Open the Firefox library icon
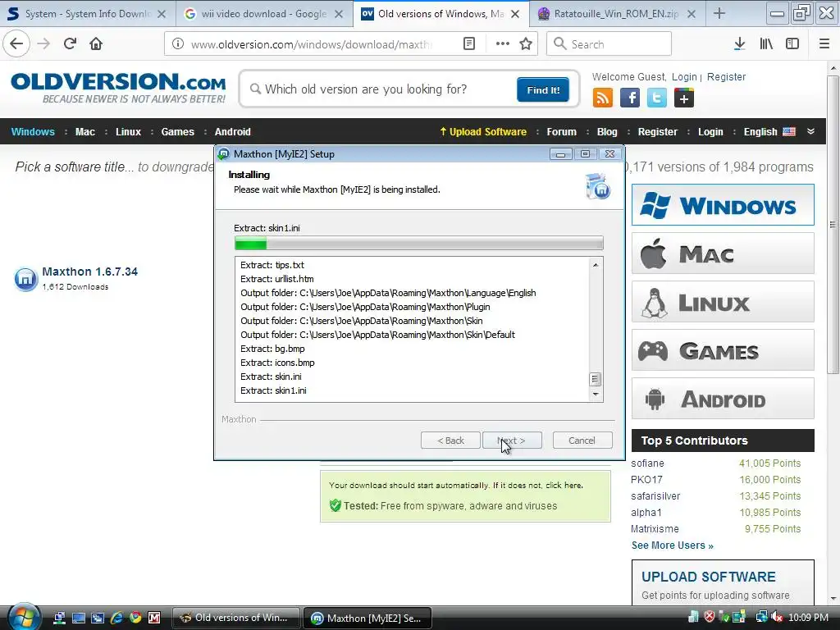Screen dimensions: 840x630 pos(766,44)
